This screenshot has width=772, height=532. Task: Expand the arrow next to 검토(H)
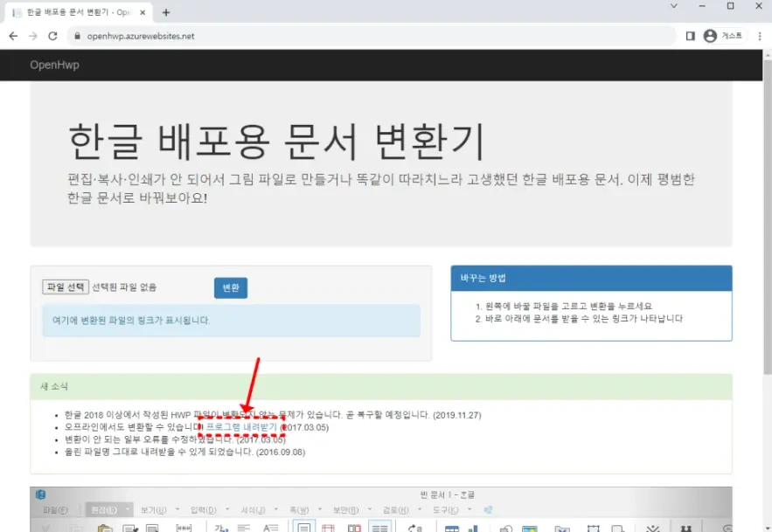[420, 509]
